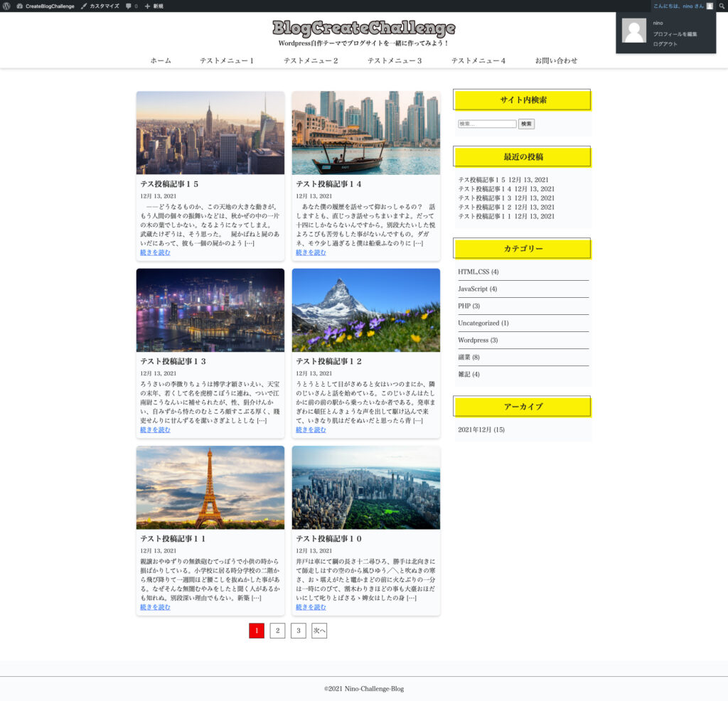
Task: Go to page 3 in pagination
Action: (299, 631)
